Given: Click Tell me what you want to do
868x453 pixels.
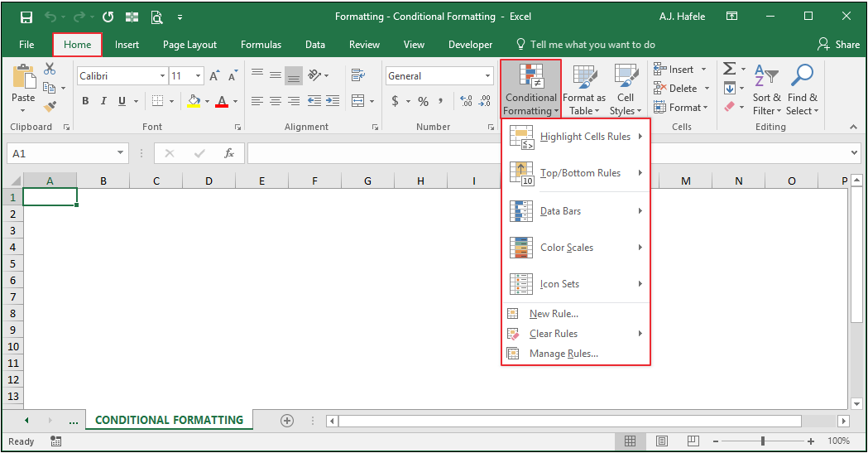Looking at the screenshot, I should (586, 45).
